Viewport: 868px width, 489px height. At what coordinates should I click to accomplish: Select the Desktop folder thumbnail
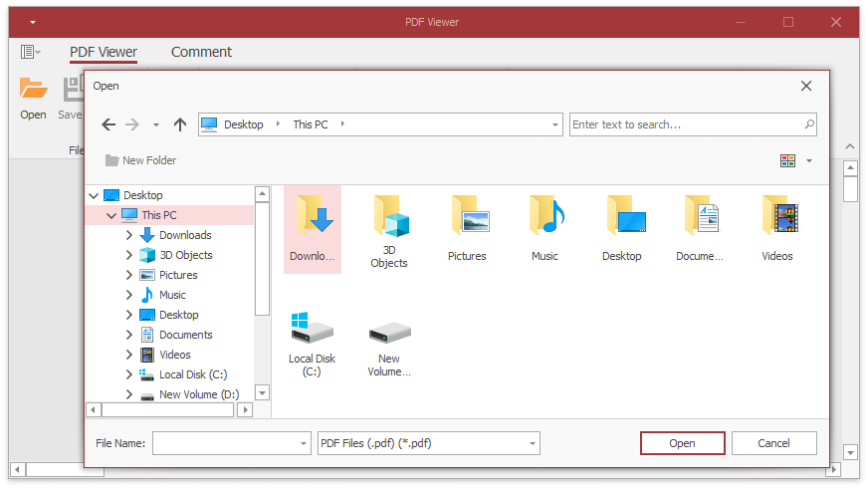click(x=622, y=228)
